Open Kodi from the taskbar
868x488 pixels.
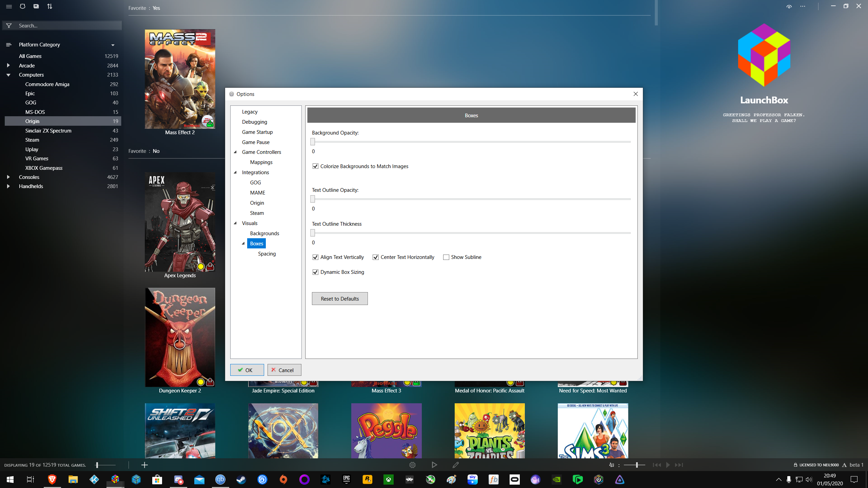pyautogui.click(x=94, y=479)
